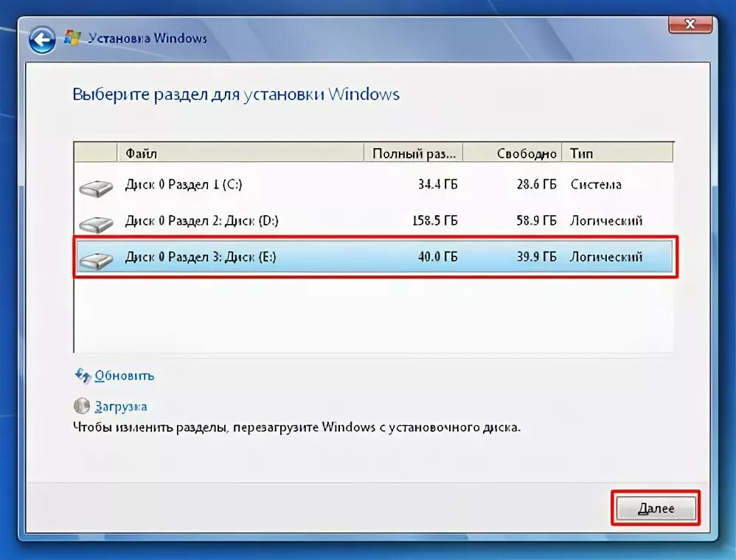Image resolution: width=736 pixels, height=560 pixels.
Task: Click drive icon for Disk 0 Partition 1 (C:)
Action: (96, 188)
